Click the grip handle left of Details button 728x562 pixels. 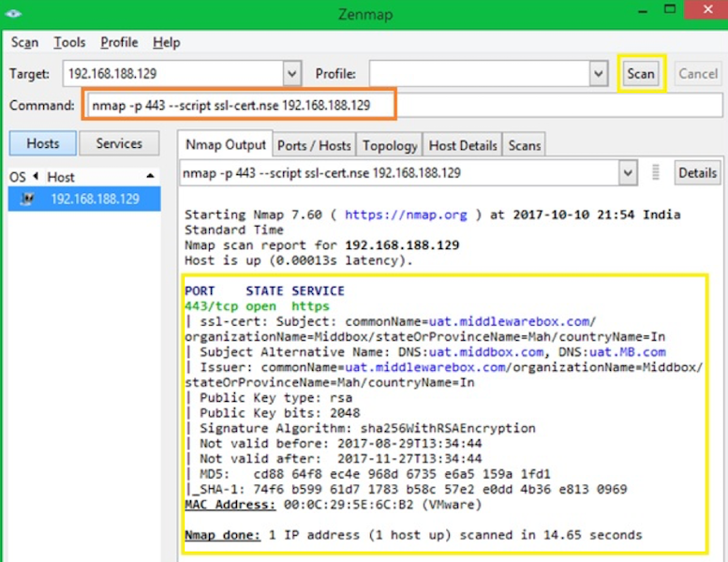(x=656, y=172)
